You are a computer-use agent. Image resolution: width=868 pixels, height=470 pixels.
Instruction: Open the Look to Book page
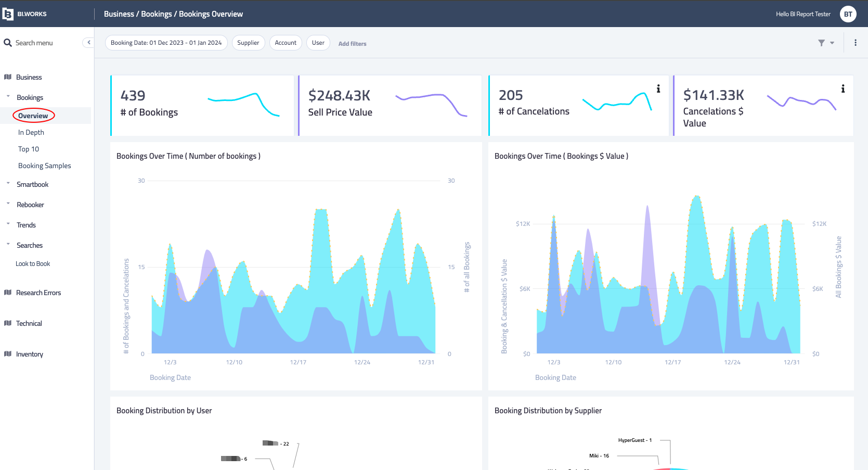[33, 264]
